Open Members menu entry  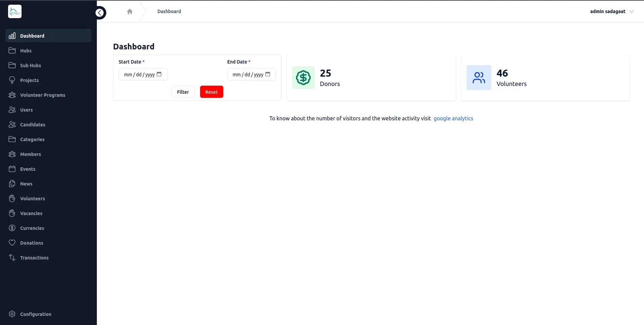point(48,154)
